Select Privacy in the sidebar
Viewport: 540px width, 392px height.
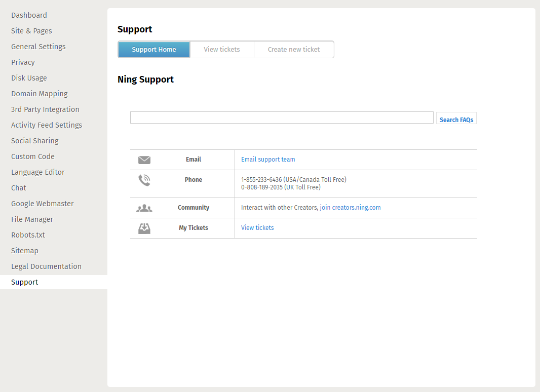click(x=23, y=62)
